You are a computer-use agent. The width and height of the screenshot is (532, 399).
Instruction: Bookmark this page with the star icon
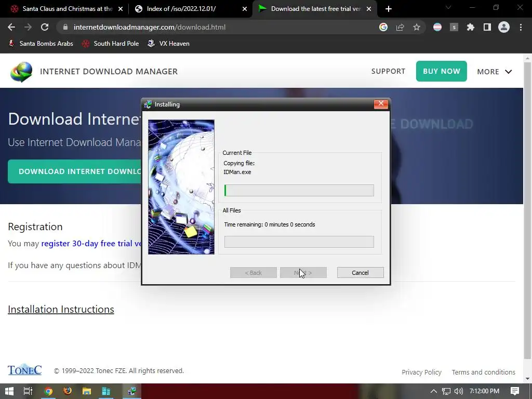tap(417, 27)
